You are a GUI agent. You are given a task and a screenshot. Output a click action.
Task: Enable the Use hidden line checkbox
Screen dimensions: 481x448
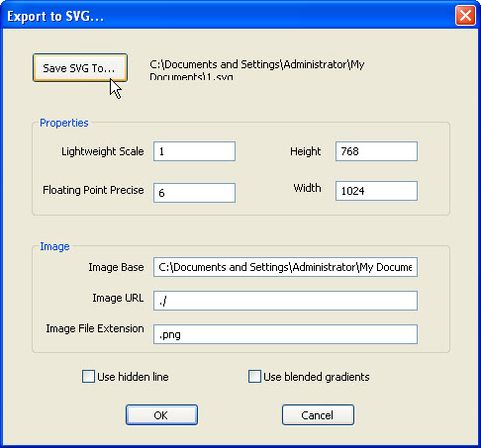pos(88,377)
